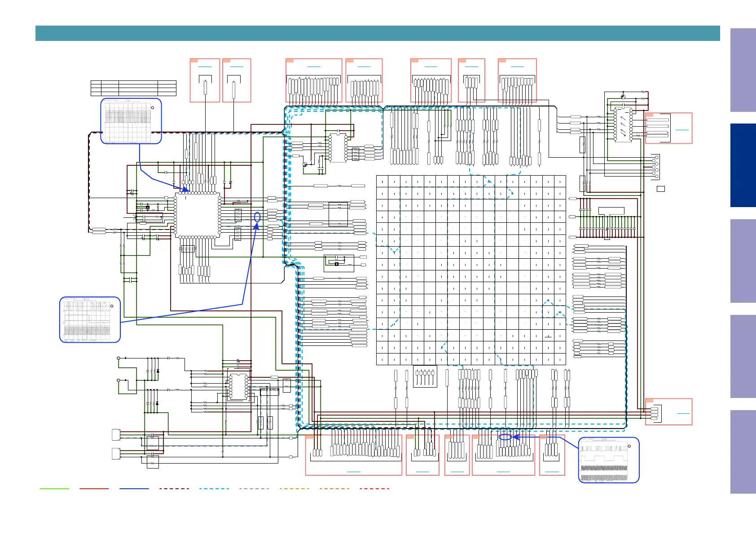Follow link in widest bottom connector box

click(354, 472)
